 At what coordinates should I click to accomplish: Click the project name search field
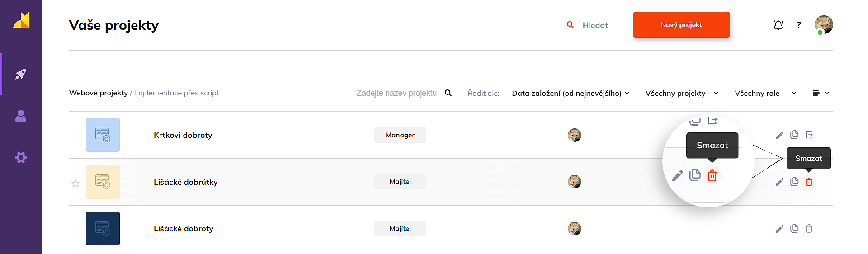pyautogui.click(x=396, y=93)
